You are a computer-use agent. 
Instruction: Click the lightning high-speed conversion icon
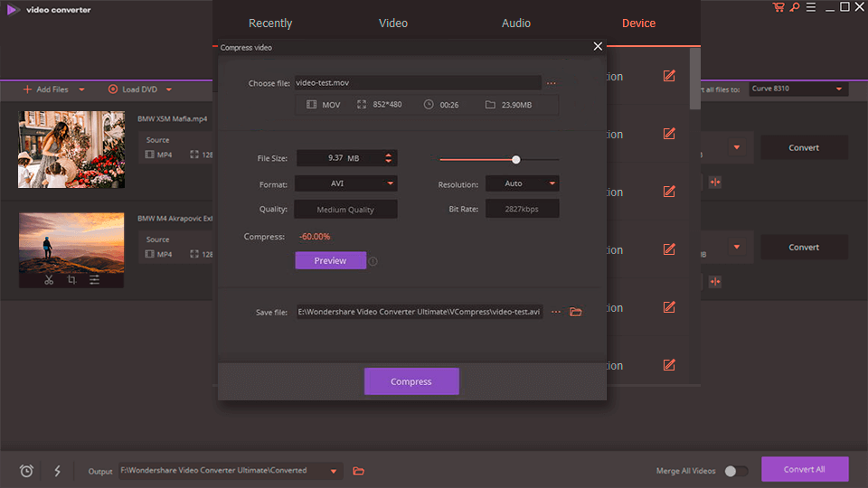pos(58,471)
